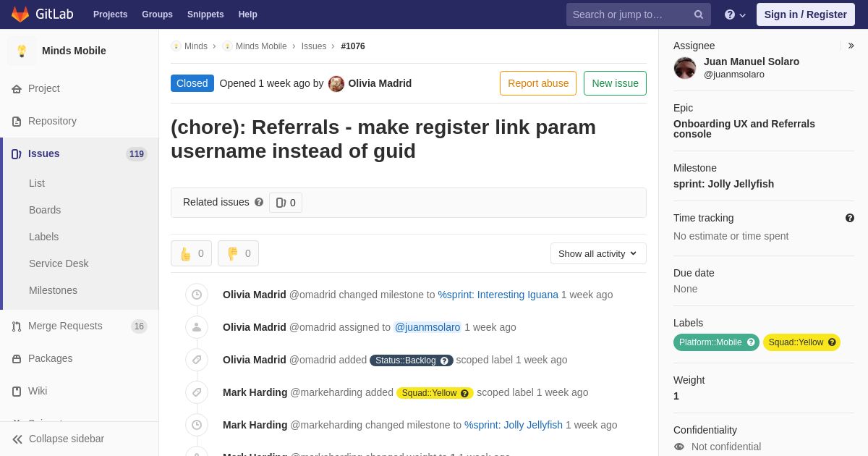Give a thumbs up reaction

click(x=191, y=253)
